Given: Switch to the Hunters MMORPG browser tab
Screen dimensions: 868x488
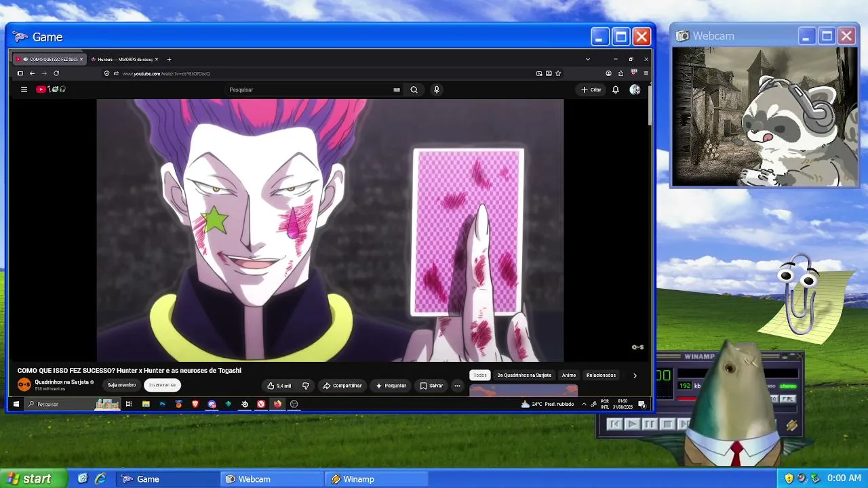Looking at the screenshot, I should (x=124, y=59).
